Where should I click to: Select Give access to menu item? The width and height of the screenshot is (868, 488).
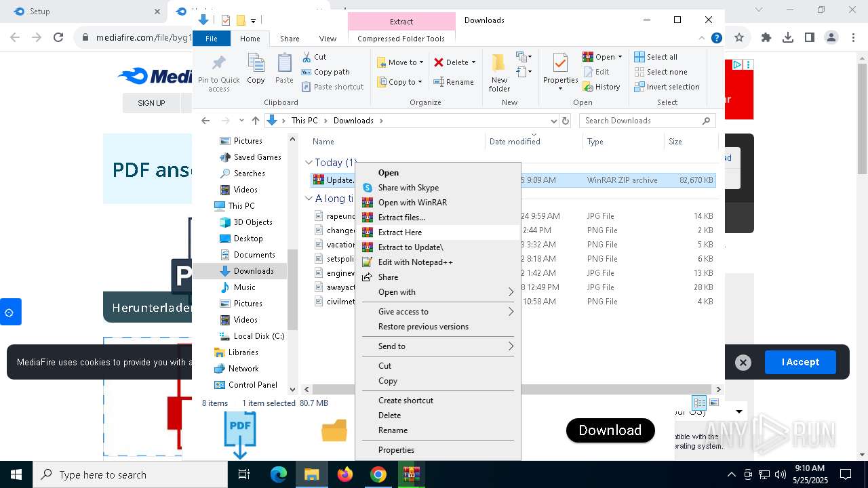click(438, 312)
